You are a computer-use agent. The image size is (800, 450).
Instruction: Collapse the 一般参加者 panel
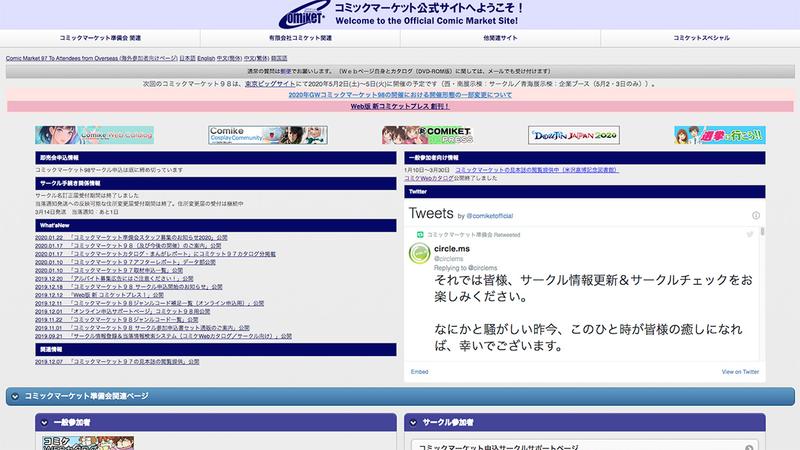point(215,422)
